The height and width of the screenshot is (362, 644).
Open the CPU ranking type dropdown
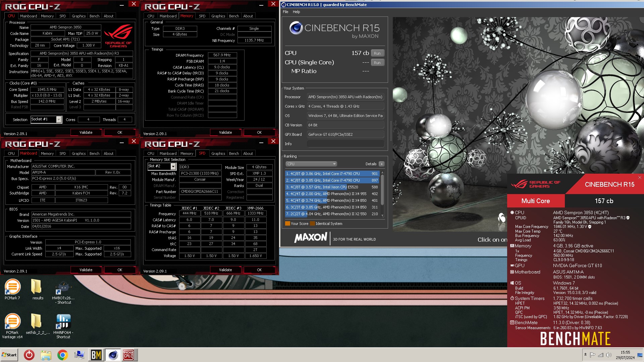[311, 164]
